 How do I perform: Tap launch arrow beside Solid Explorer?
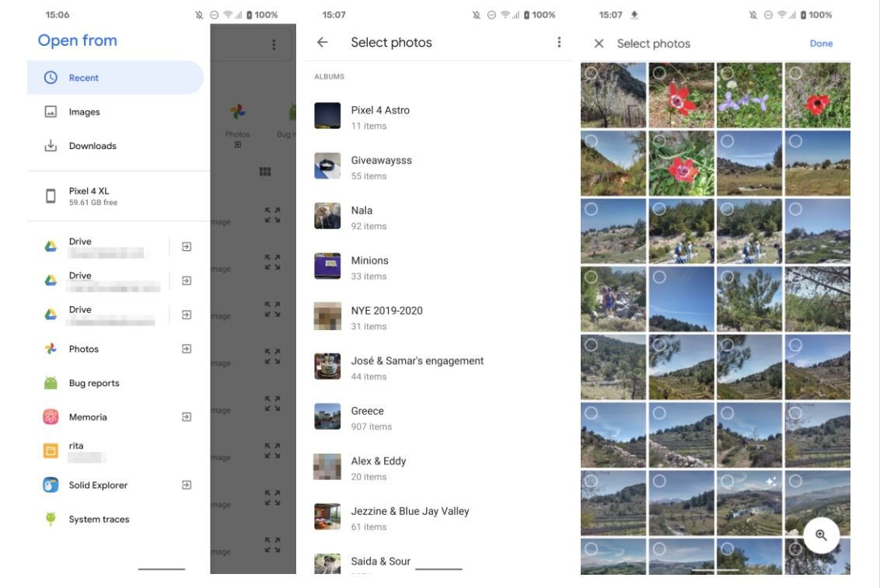click(187, 485)
